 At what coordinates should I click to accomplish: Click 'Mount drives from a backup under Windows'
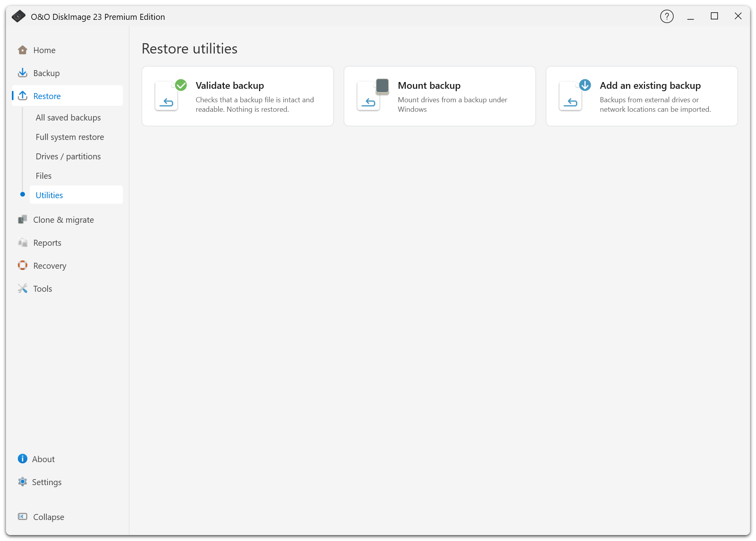pyautogui.click(x=452, y=105)
